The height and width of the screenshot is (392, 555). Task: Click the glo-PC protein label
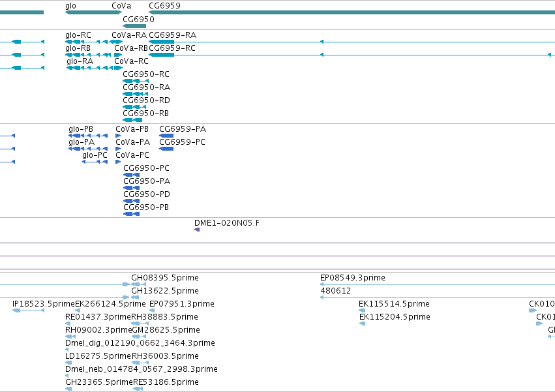[95, 155]
